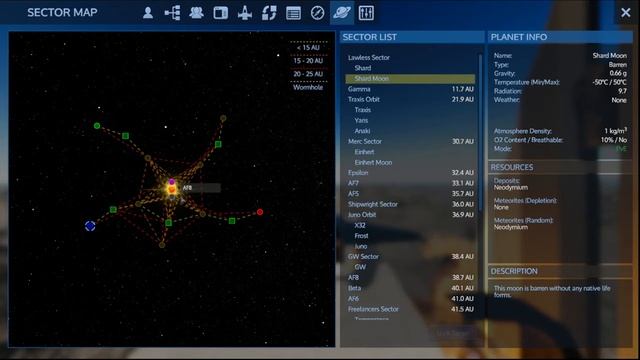Select AF5 in sector list
This screenshot has width=640, height=360.
[410, 194]
